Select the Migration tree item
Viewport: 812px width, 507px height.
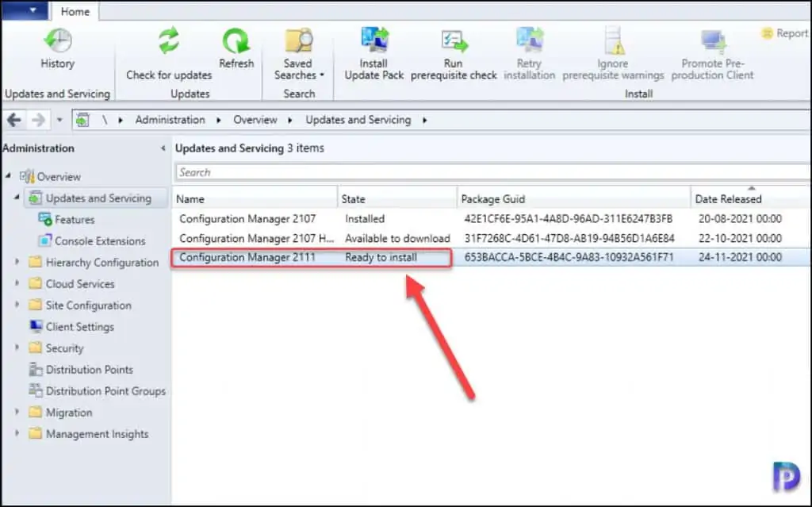pyautogui.click(x=69, y=412)
